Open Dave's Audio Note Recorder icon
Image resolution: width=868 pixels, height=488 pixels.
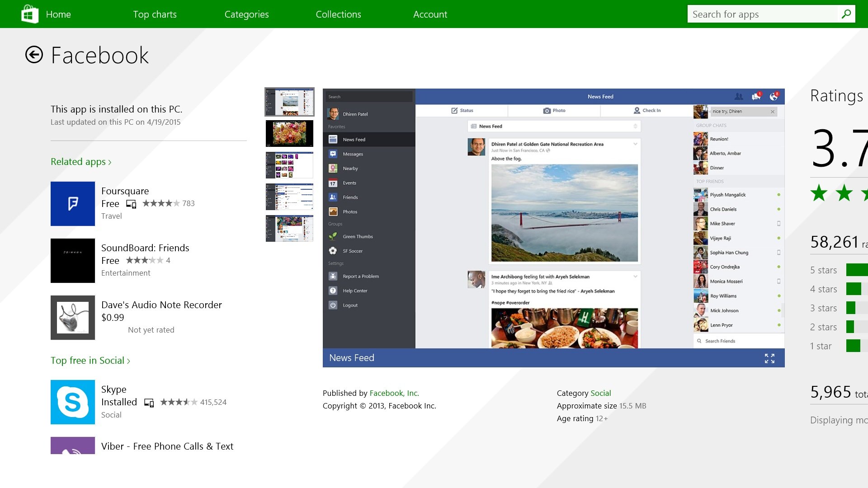click(x=73, y=318)
